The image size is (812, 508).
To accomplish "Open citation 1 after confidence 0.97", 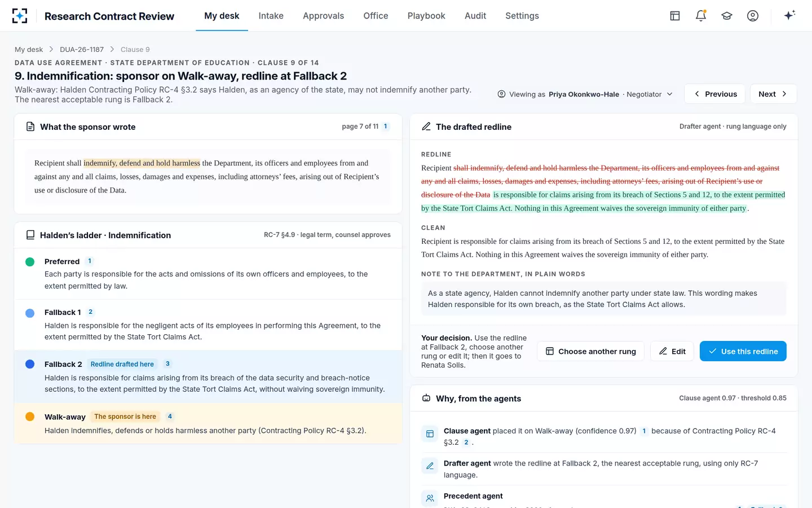I will coord(644,431).
